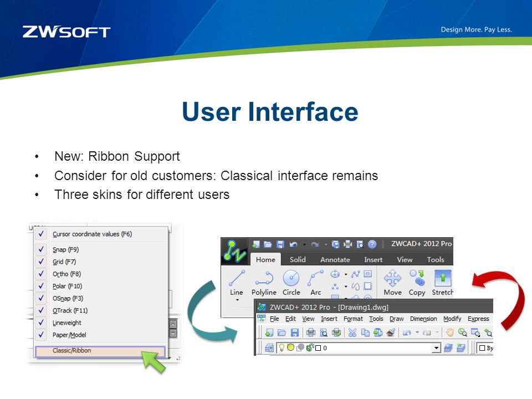Expand the ellipse tool dropdown arrow
Image resolution: width=532 pixels, height=399 pixels.
tap(346, 274)
